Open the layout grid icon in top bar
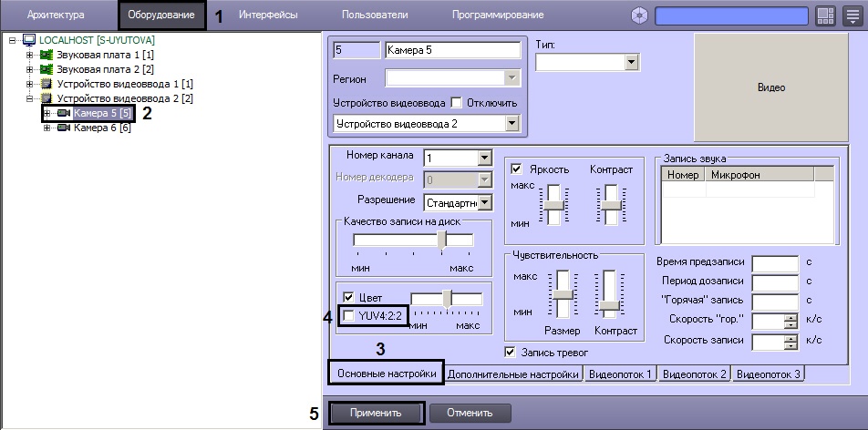The image size is (868, 430). [824, 16]
